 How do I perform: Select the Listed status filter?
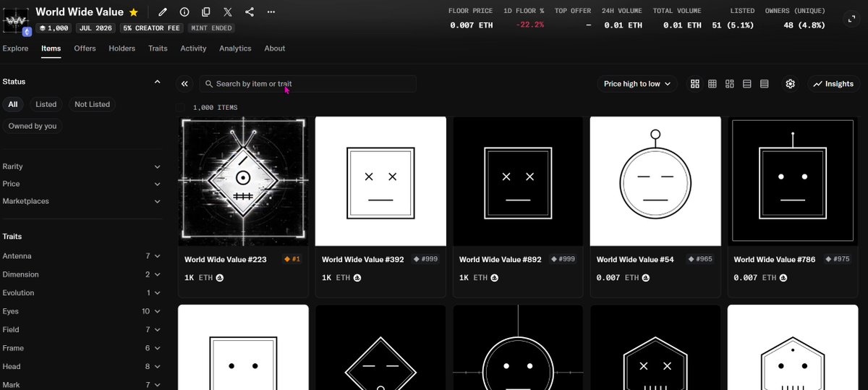click(46, 104)
